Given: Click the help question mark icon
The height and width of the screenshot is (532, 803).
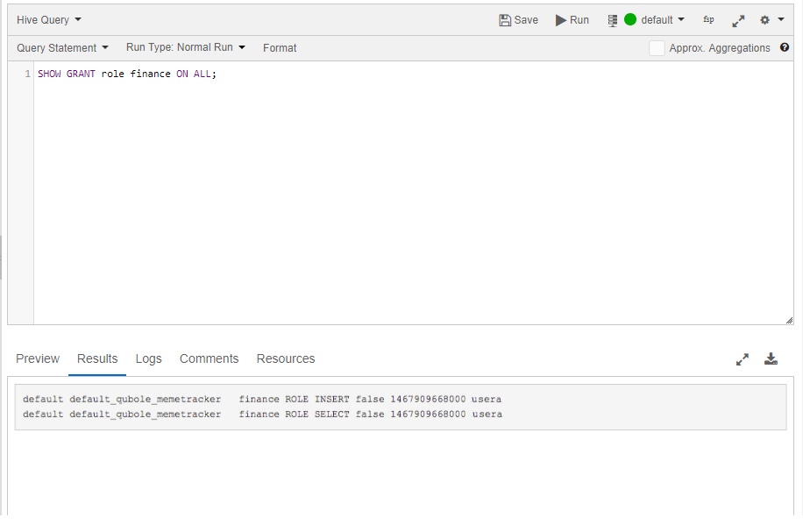Looking at the screenshot, I should pos(785,47).
